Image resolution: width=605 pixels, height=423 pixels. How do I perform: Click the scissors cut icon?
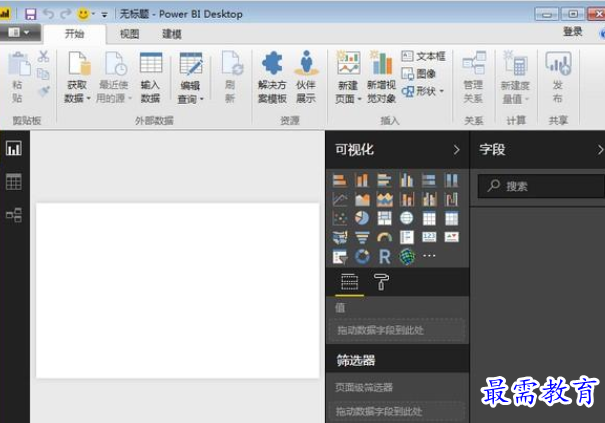[44, 56]
